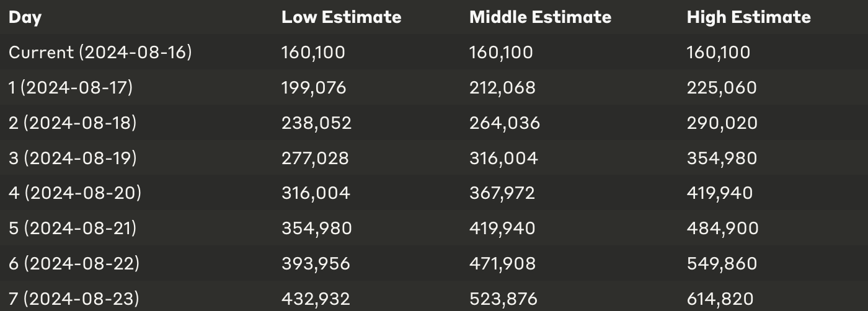868x311 pixels.
Task: Click the High Estimate column header
Action: (748, 17)
